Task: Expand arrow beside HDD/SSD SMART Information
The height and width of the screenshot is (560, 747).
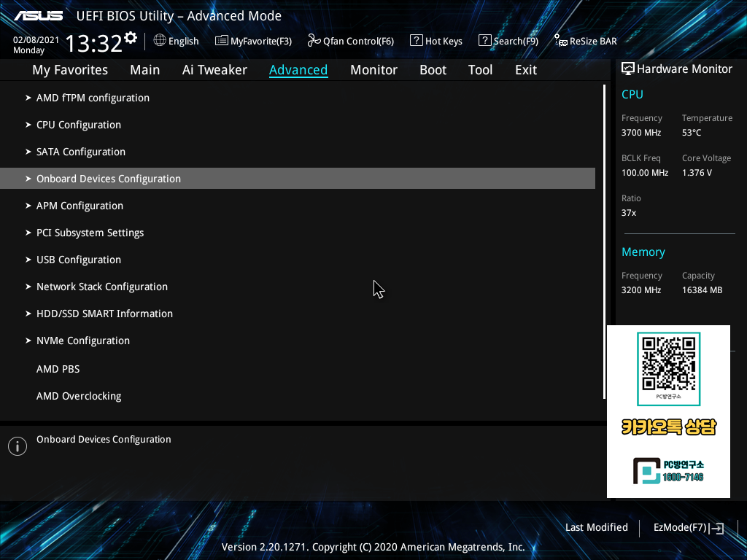Action: coord(28,314)
